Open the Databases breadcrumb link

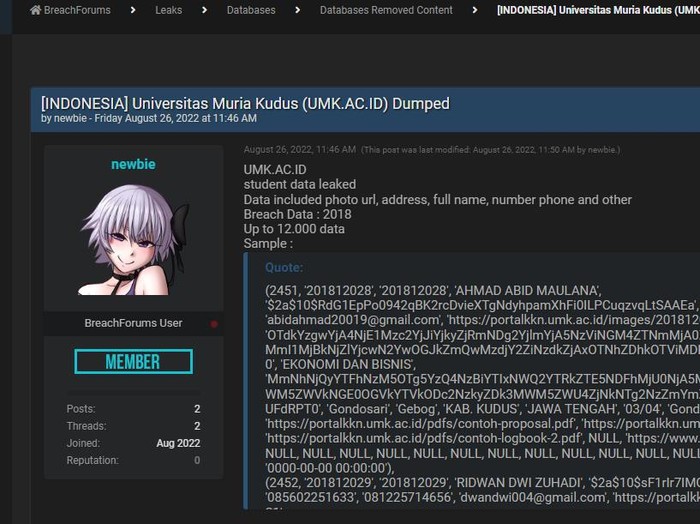[251, 10]
